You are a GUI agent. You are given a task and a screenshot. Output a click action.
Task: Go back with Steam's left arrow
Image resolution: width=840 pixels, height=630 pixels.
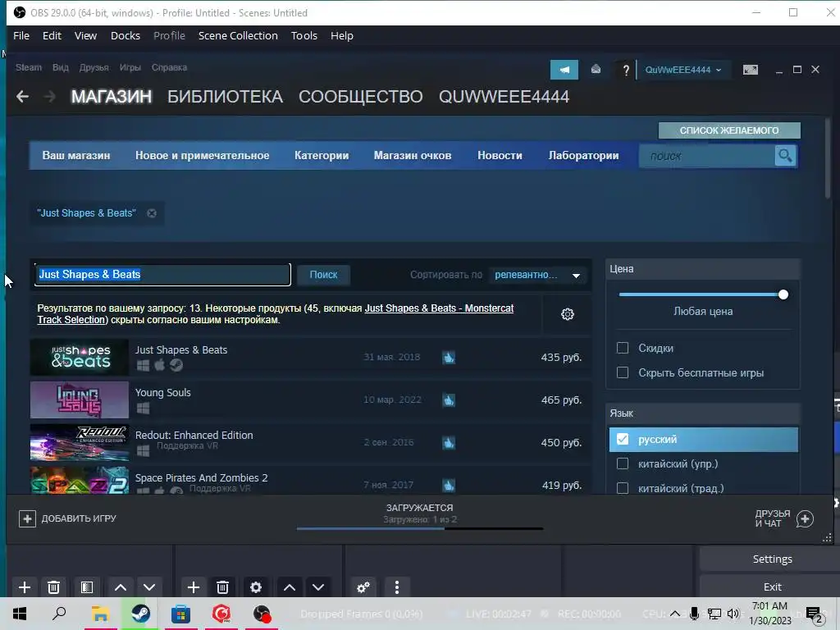[x=22, y=97]
